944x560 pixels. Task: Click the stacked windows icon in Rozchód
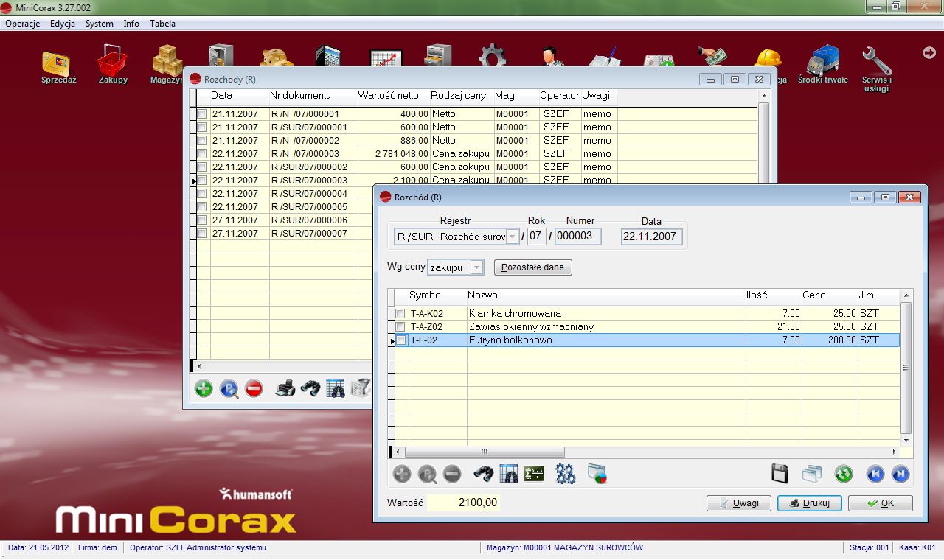pyautogui.click(x=811, y=474)
